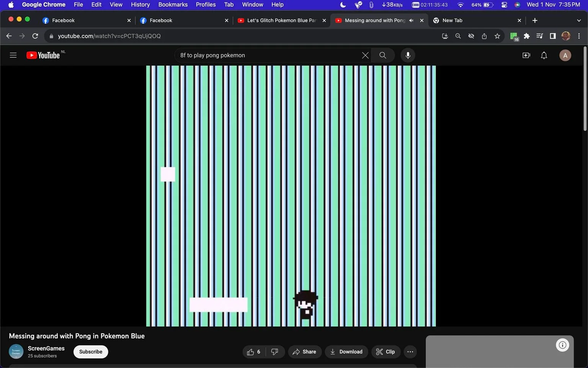The height and width of the screenshot is (368, 588).
Task: Open the File menu
Action: coord(78,5)
